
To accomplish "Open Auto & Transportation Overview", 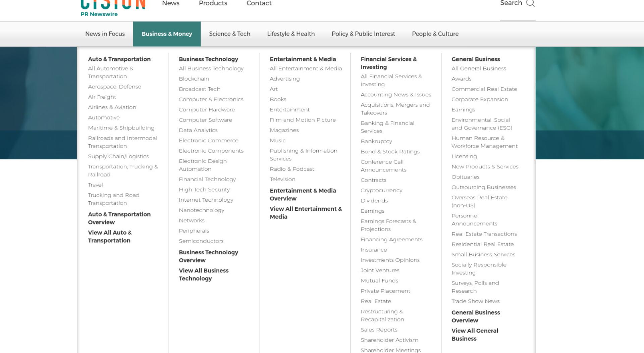I will [x=119, y=218].
